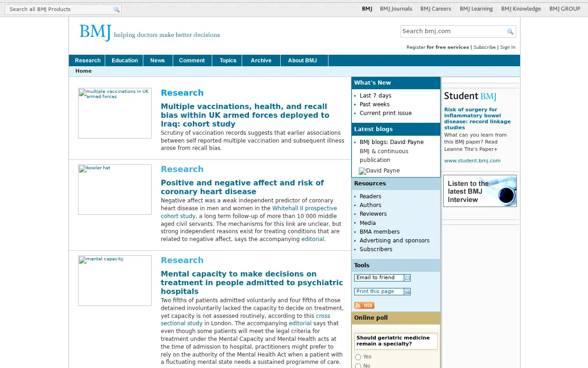This screenshot has width=588, height=368.
Task: Go to the News section
Action: [x=158, y=61]
